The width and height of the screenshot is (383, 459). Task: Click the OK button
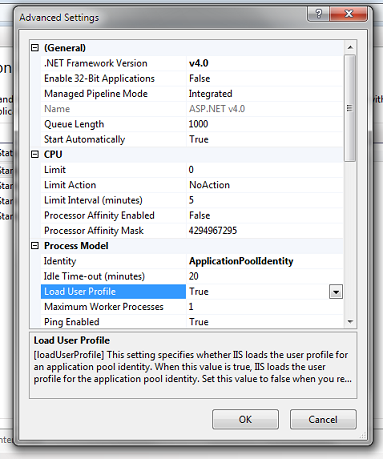tap(245, 419)
